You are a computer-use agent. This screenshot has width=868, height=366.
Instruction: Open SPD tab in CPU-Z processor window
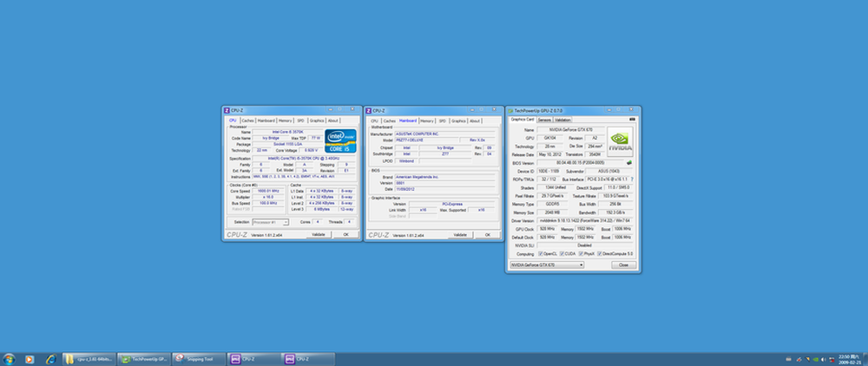(300, 121)
